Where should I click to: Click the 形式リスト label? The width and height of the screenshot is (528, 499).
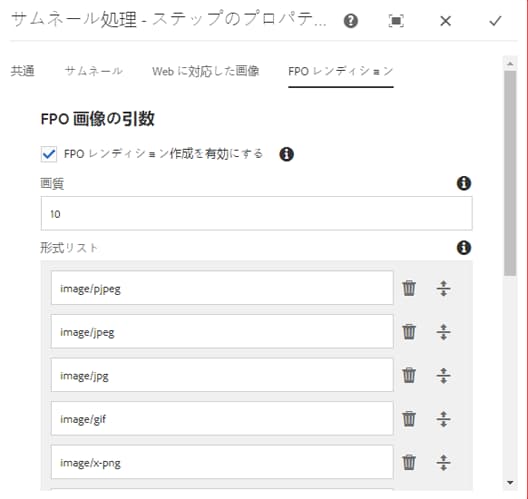pos(69,248)
